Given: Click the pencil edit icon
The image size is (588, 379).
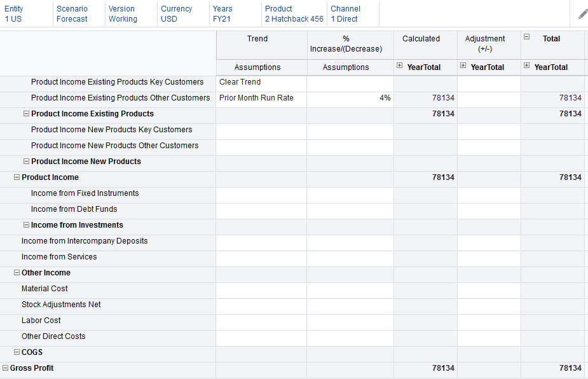Looking at the screenshot, I should [x=582, y=13].
